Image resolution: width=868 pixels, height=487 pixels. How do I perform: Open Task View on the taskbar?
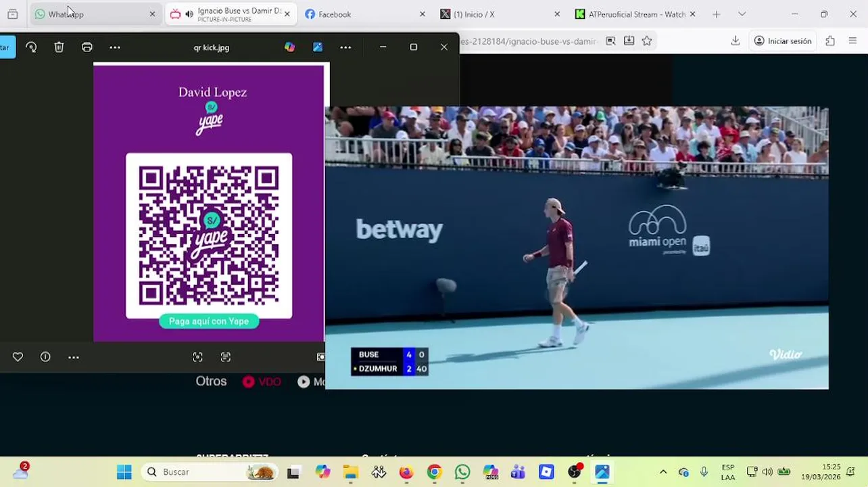tap(293, 472)
